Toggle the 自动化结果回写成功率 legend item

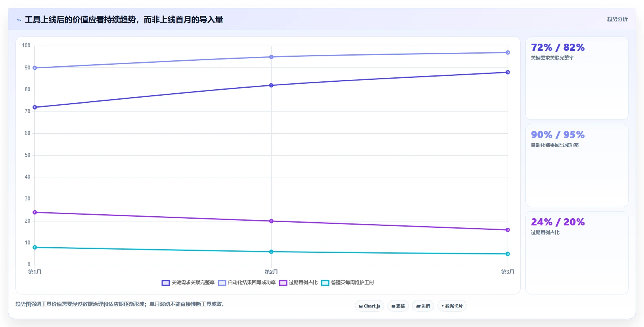(247, 283)
